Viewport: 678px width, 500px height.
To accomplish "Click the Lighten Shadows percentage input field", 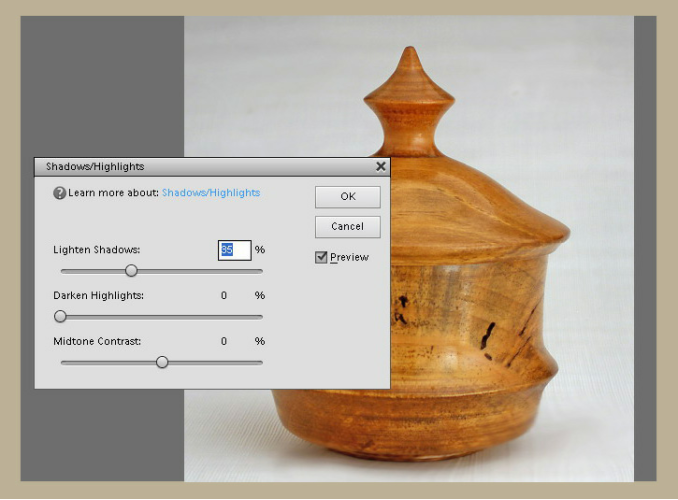I will tap(234, 249).
